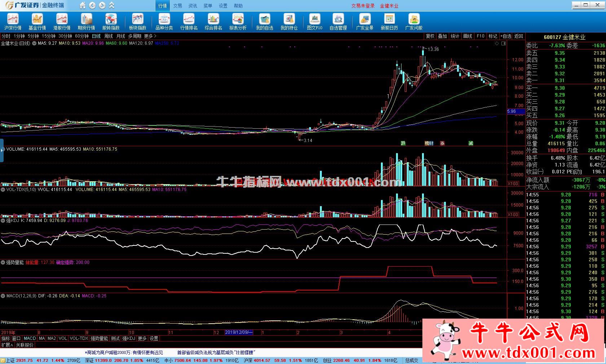The width and height of the screenshot is (606, 364).
Task: Open 行情 main tab
Action: coord(163,6)
